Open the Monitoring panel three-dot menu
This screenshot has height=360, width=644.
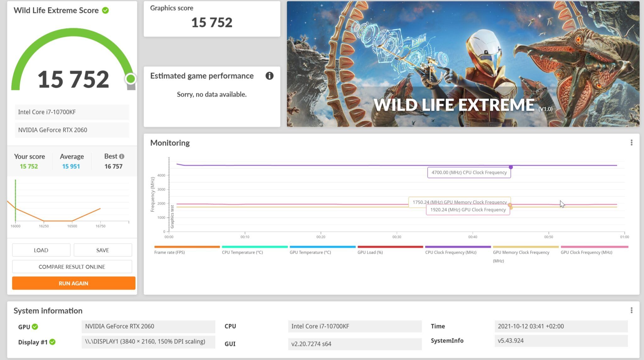[631, 143]
